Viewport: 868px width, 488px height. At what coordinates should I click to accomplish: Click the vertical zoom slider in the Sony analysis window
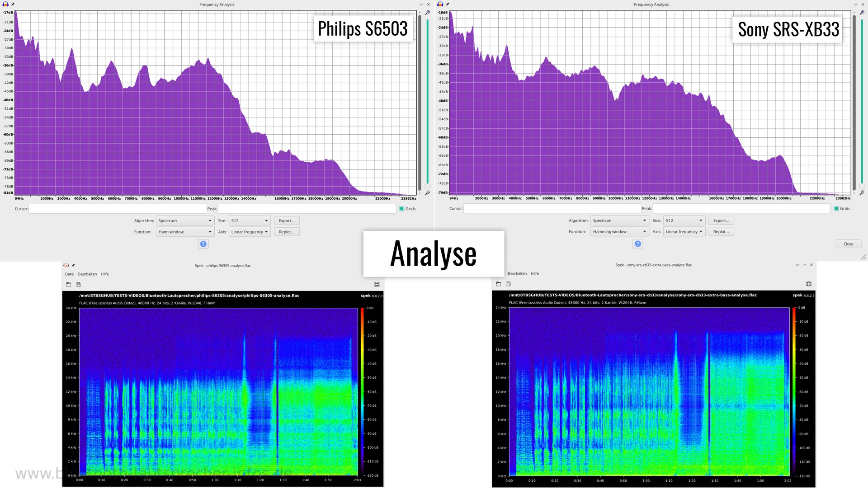(862, 104)
